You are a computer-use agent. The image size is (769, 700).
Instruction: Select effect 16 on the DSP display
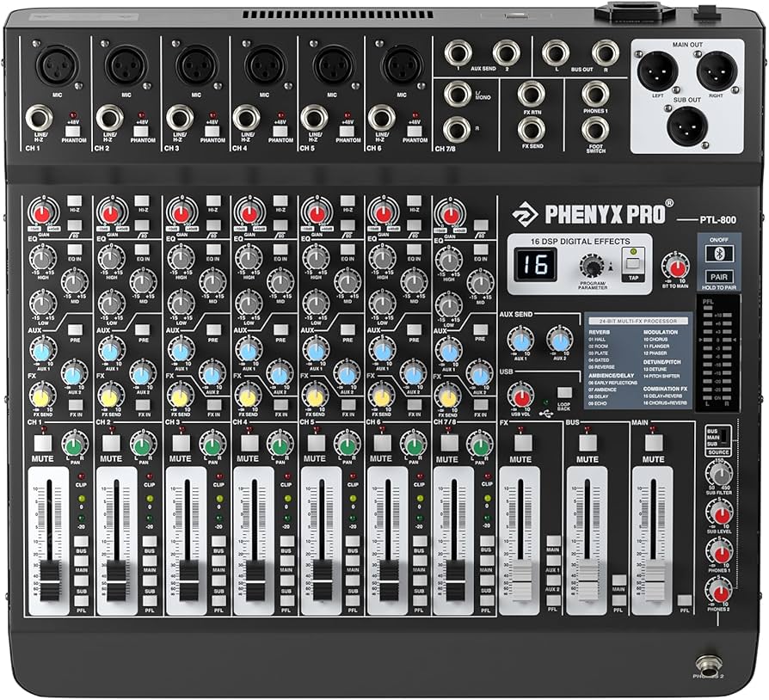(537, 262)
